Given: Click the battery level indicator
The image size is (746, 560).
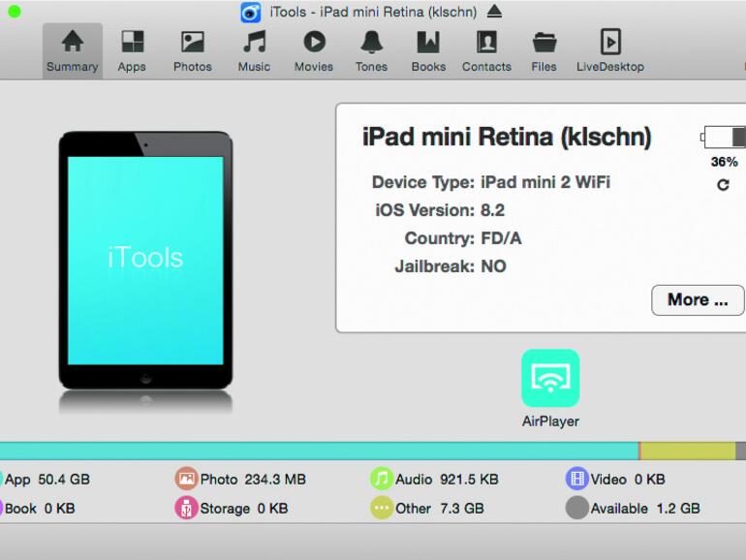Looking at the screenshot, I should (x=723, y=137).
